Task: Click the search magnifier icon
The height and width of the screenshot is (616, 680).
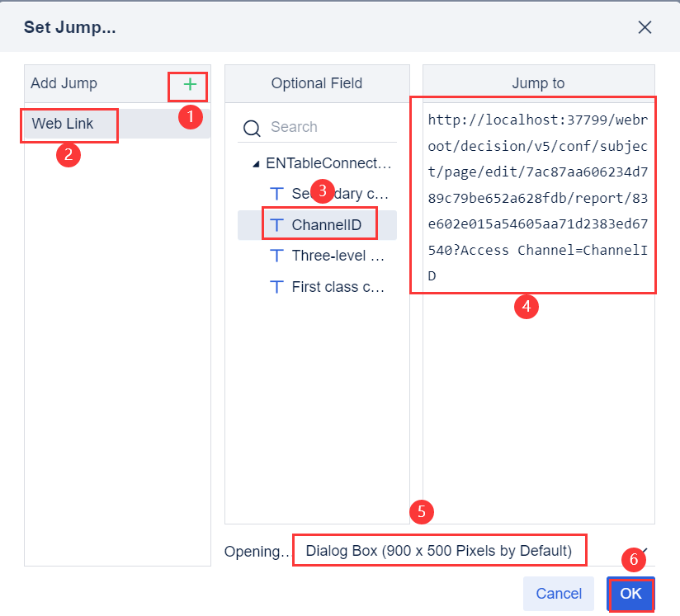Action: click(x=252, y=127)
